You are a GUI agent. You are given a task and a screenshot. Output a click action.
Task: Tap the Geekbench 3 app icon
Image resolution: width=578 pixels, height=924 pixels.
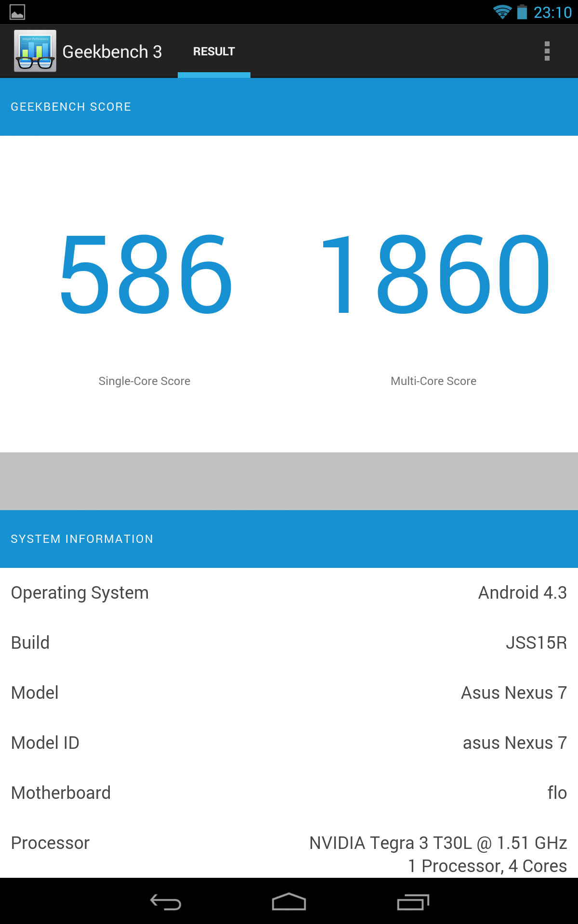pyautogui.click(x=35, y=51)
